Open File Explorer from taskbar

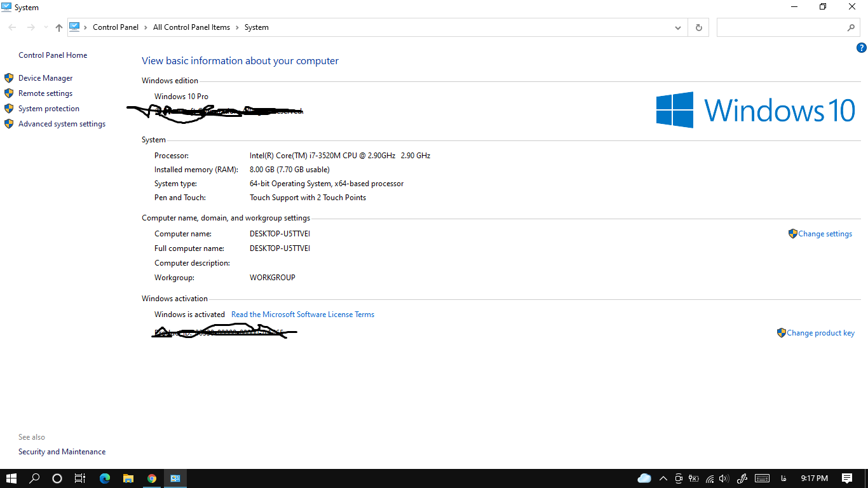coord(128,478)
